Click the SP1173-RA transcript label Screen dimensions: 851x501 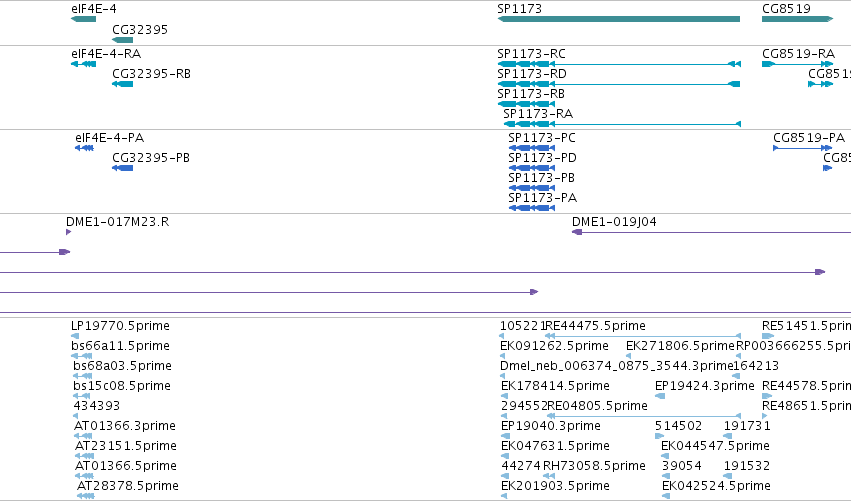point(538,114)
